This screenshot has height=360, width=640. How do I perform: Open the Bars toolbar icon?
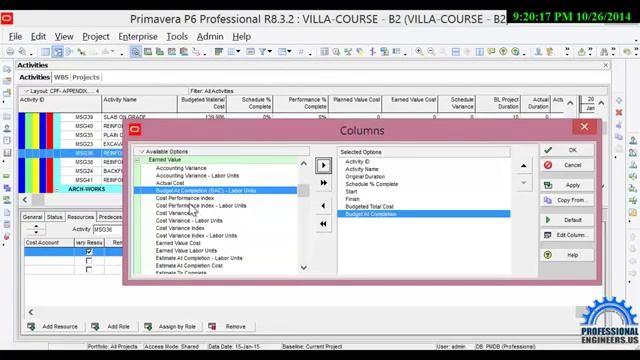(219, 52)
